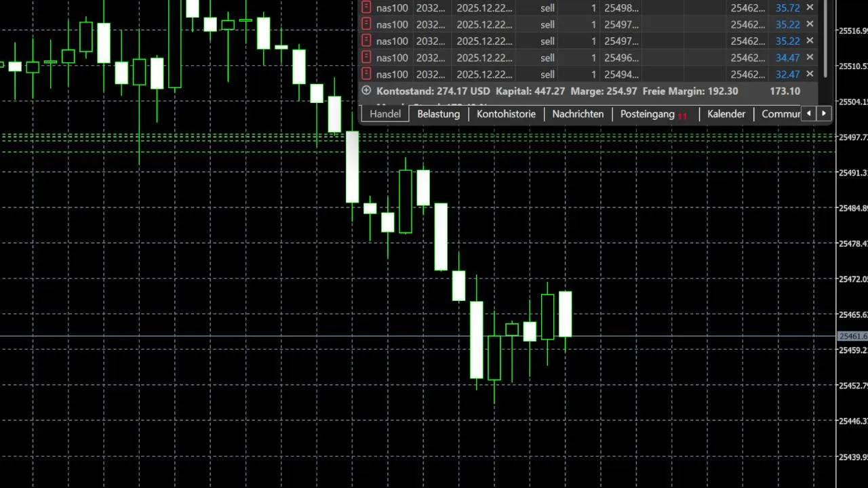The width and height of the screenshot is (868, 488).
Task: Close the sell position with profit 32.47
Action: (810, 74)
